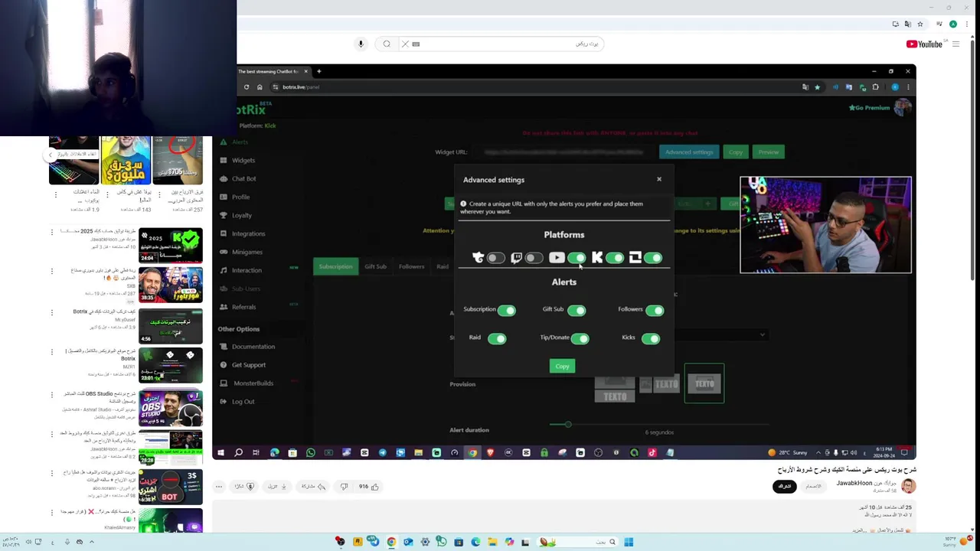Like the video with 916 likes

click(x=369, y=486)
